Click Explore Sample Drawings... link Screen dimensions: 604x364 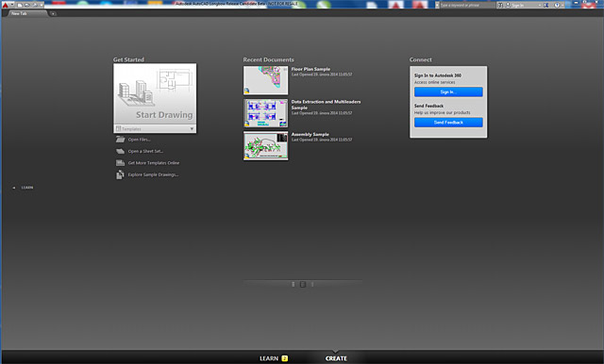point(153,174)
